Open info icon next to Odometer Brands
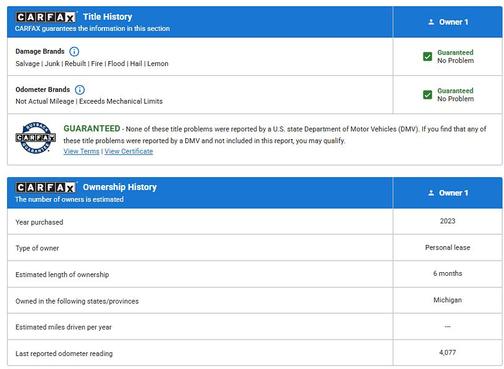 80,90
